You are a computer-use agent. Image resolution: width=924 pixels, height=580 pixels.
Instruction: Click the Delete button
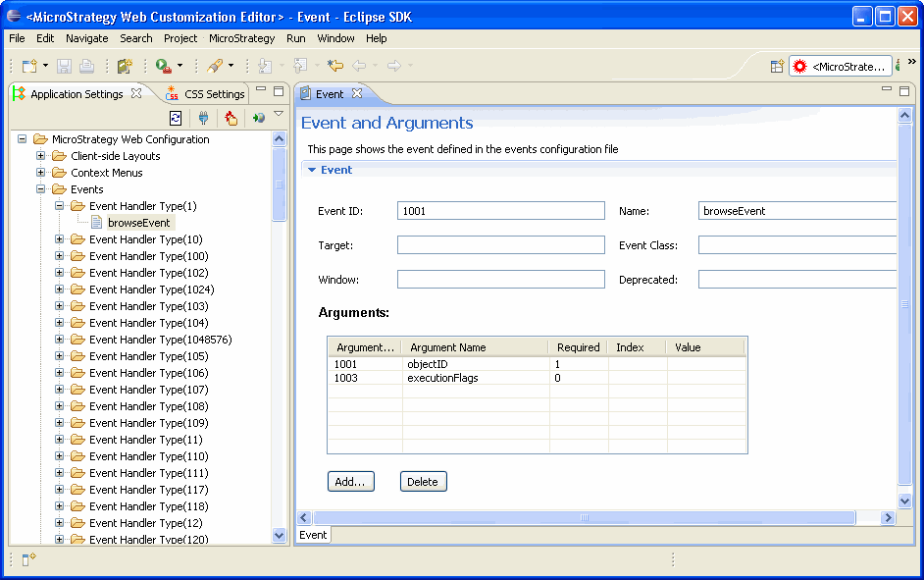[423, 482]
